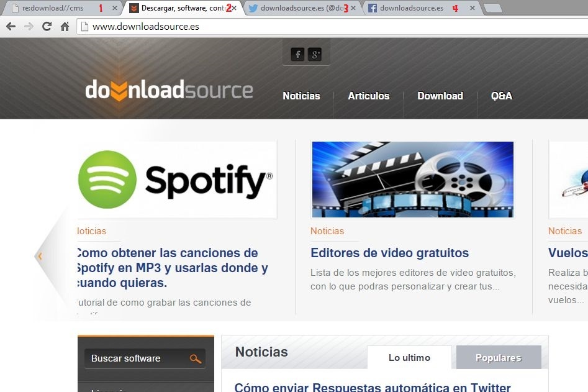588x392 pixels.
Task: Click the downloadsource logo
Action: 169,90
